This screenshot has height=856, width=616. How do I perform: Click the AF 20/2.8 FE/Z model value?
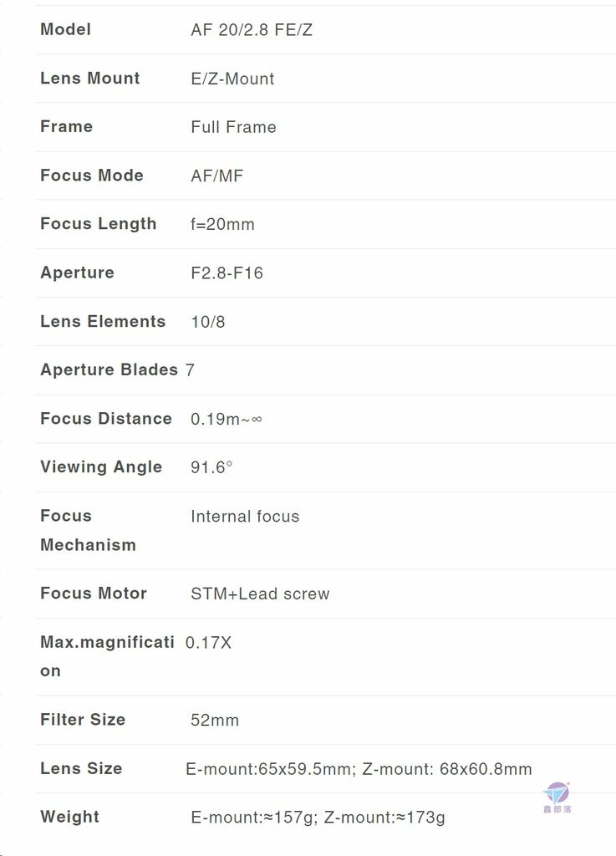pyautogui.click(x=252, y=29)
